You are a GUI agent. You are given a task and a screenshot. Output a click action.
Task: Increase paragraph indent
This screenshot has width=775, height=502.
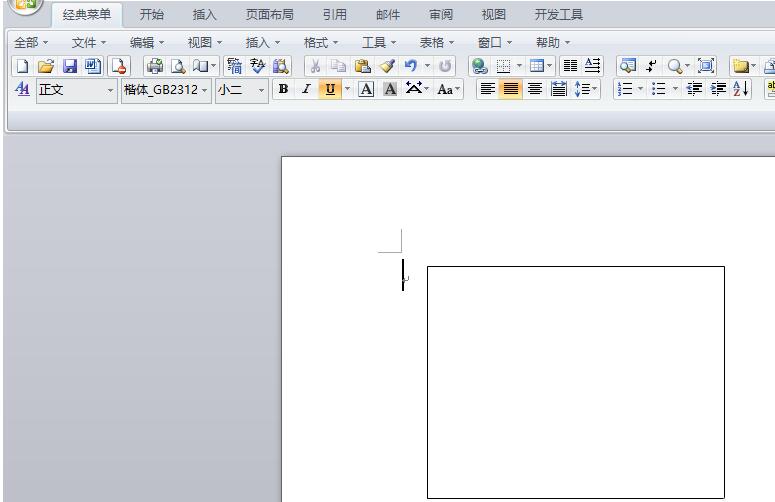point(718,89)
